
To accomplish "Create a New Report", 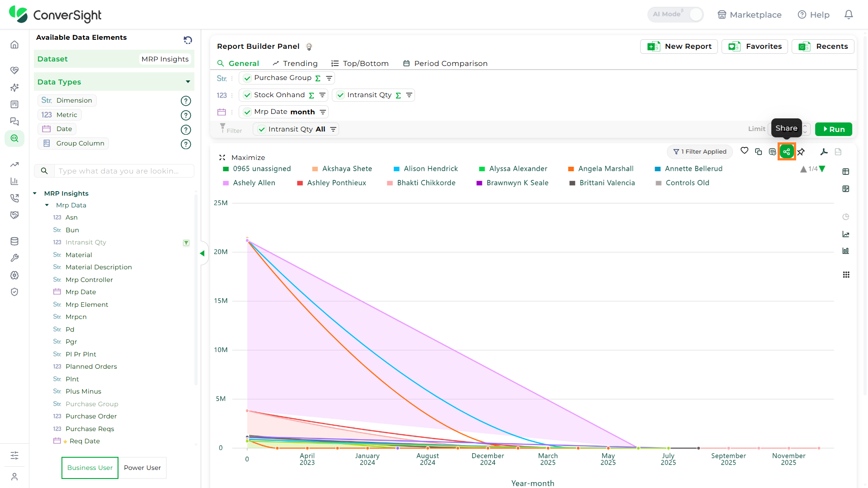I will point(679,47).
